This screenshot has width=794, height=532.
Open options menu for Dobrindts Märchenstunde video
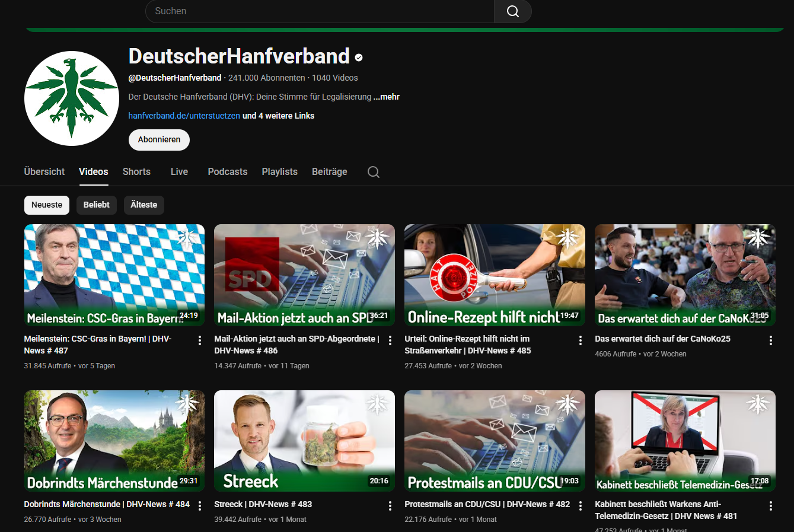click(200, 506)
